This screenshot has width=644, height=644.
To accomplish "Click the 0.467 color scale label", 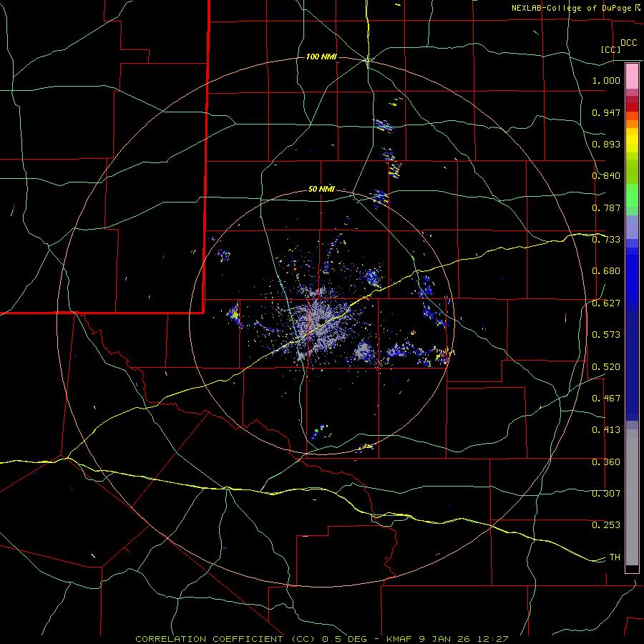I will 606,399.
